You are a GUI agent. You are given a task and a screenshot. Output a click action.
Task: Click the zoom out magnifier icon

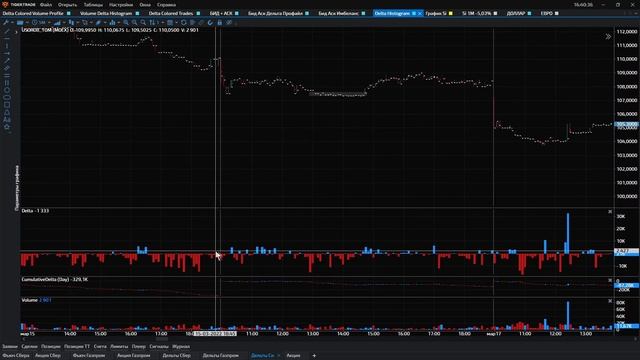pyautogui.click(x=134, y=22)
